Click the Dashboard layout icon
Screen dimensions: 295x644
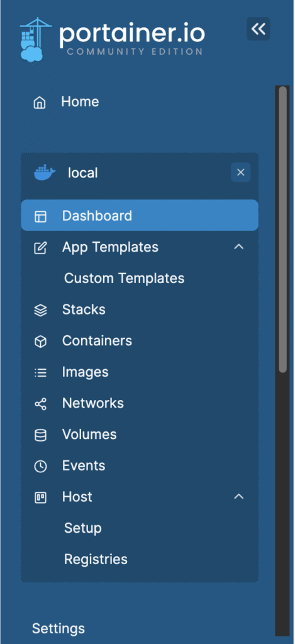pyautogui.click(x=40, y=216)
